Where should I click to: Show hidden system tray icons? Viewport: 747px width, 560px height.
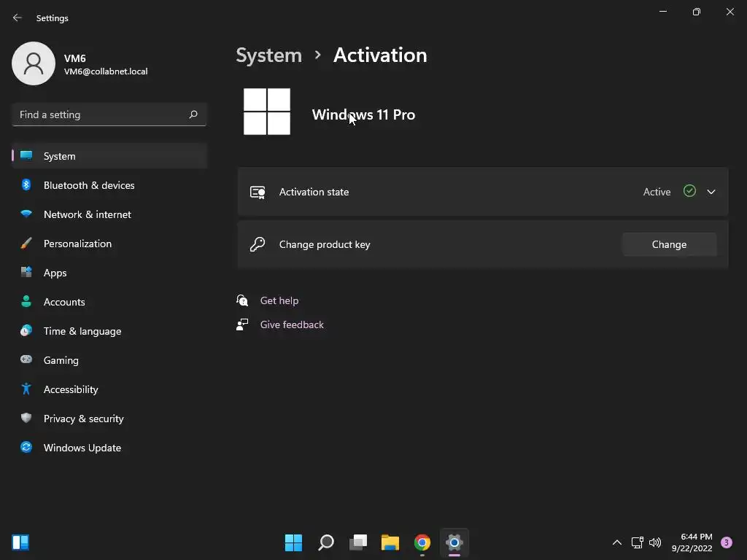click(616, 542)
